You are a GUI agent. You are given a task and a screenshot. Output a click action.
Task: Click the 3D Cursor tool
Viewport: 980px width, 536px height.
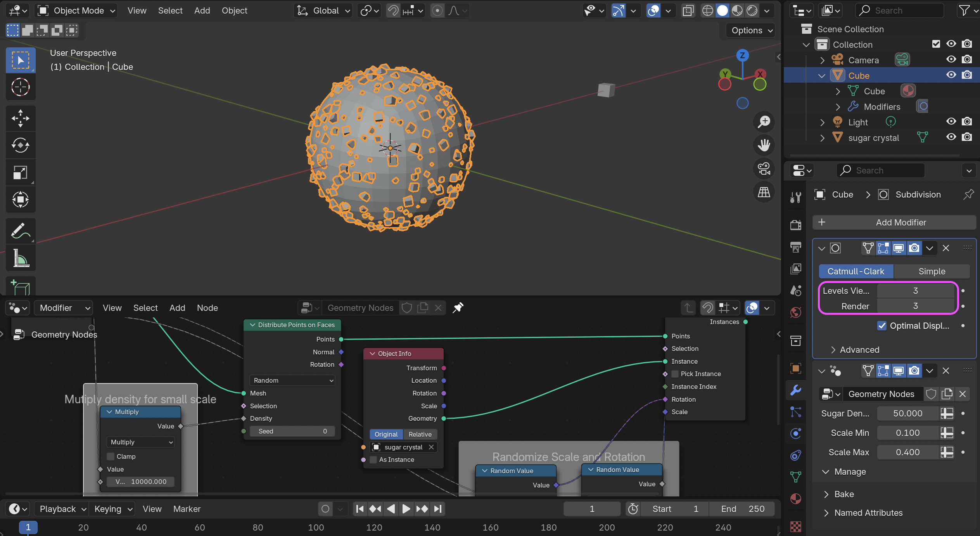coord(20,87)
